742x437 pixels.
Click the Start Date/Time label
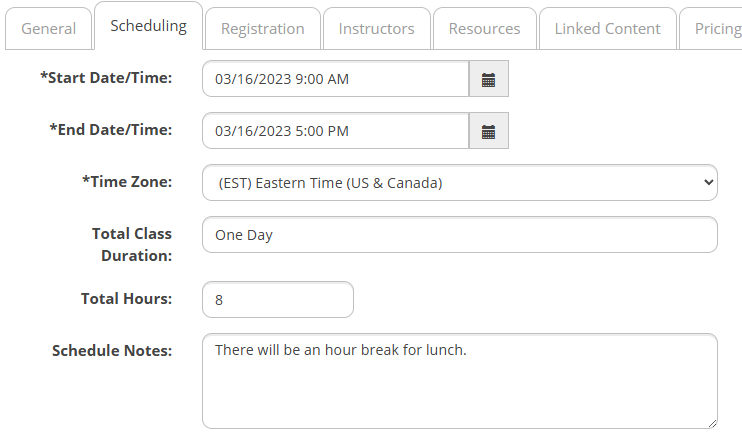click(x=106, y=78)
